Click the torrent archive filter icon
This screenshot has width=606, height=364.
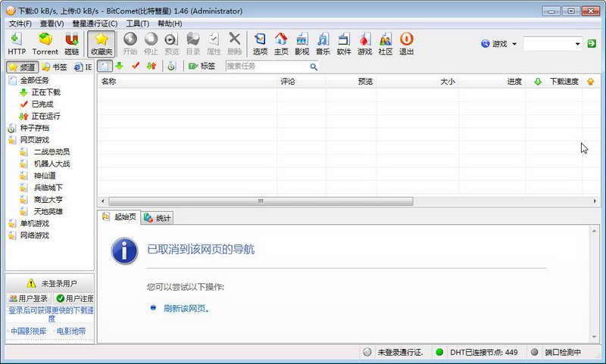[171, 66]
